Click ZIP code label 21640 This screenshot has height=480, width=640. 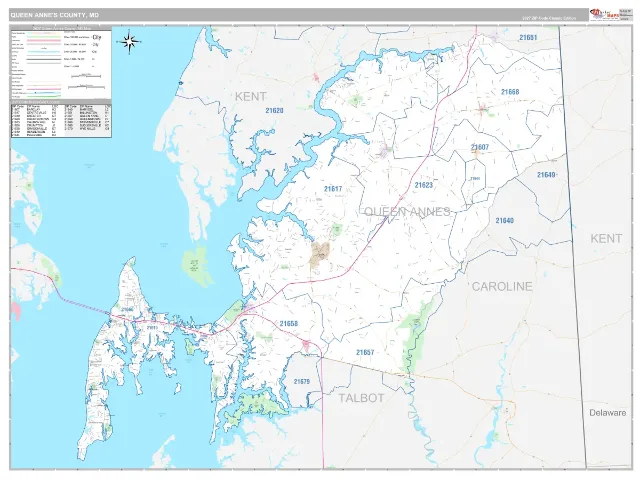(x=504, y=220)
